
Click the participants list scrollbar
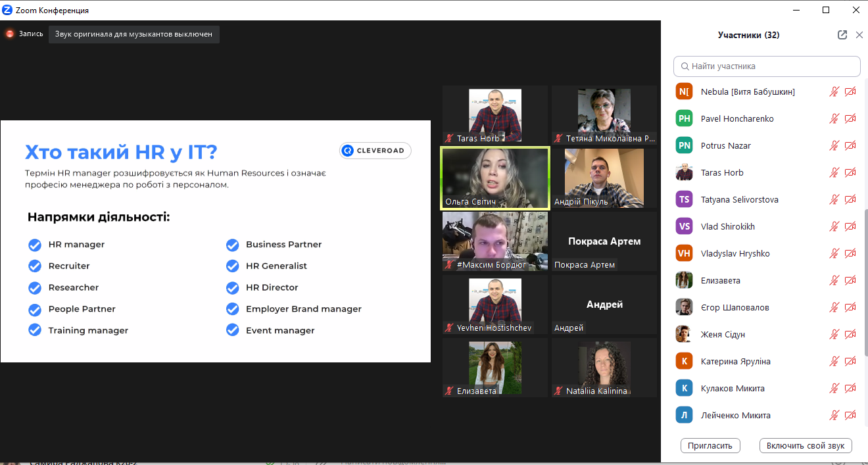tap(865, 283)
